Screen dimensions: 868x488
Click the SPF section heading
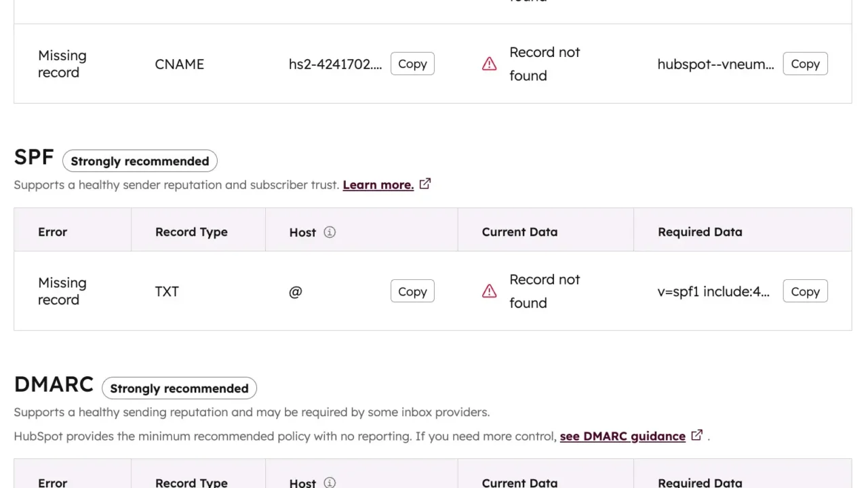(34, 157)
